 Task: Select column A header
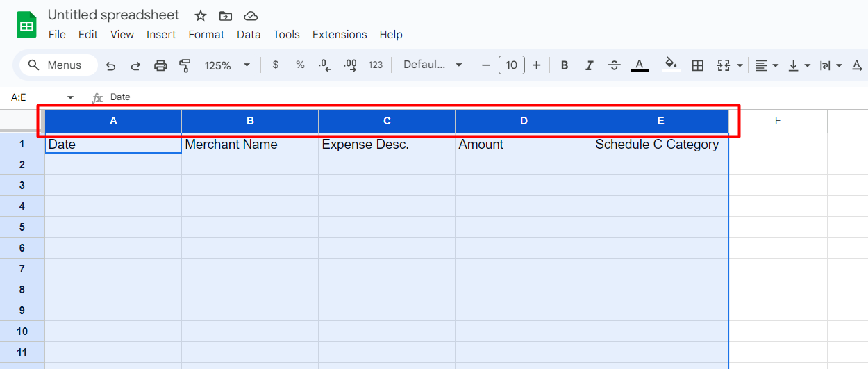tap(113, 121)
